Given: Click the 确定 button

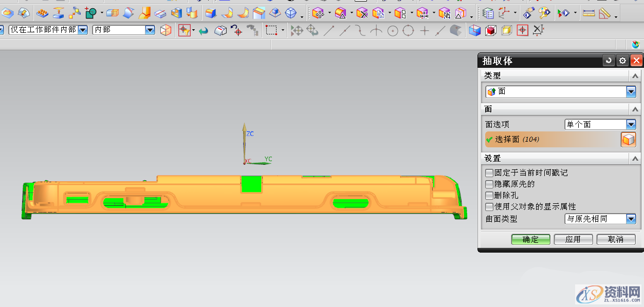Looking at the screenshot, I should (530, 239).
